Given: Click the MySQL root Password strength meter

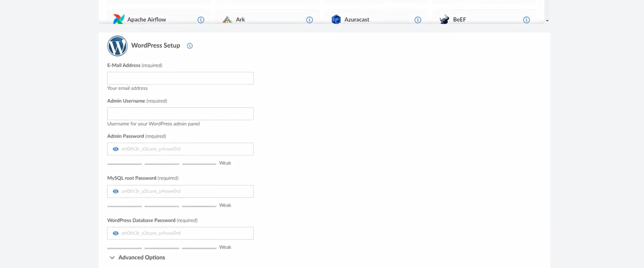Looking at the screenshot, I should pyautogui.click(x=162, y=206).
